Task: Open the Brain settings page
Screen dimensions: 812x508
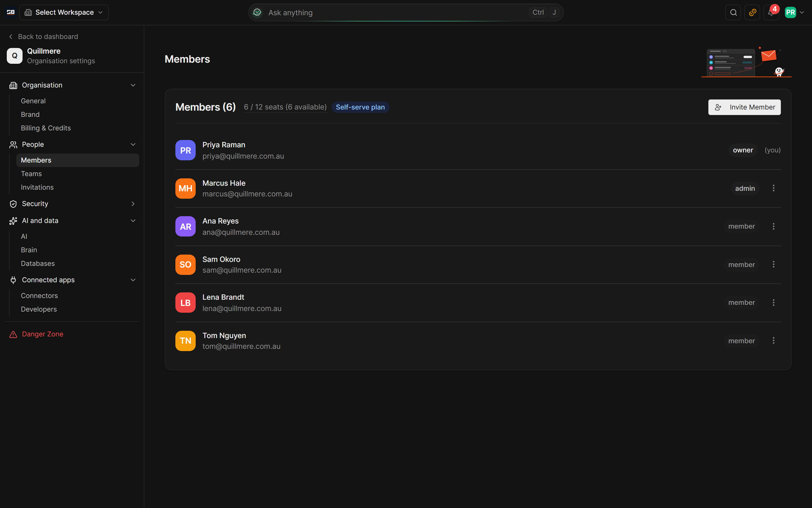Action: (78, 250)
